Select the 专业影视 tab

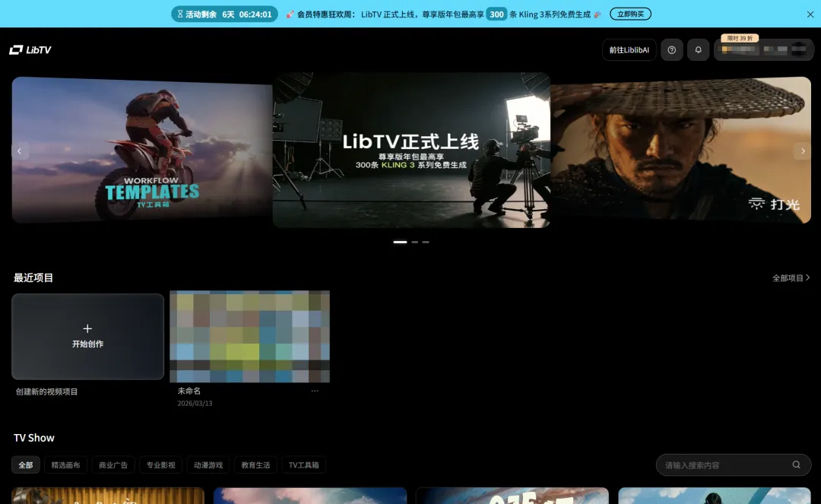coord(160,464)
